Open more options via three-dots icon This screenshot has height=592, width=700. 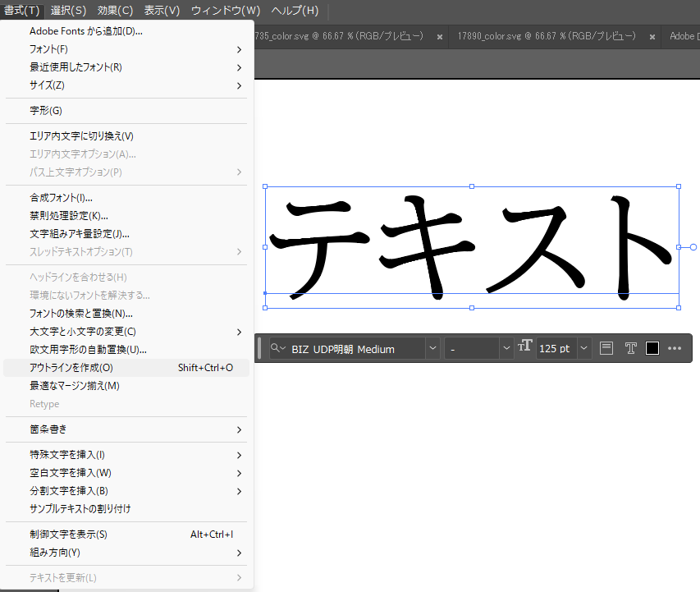[675, 348]
